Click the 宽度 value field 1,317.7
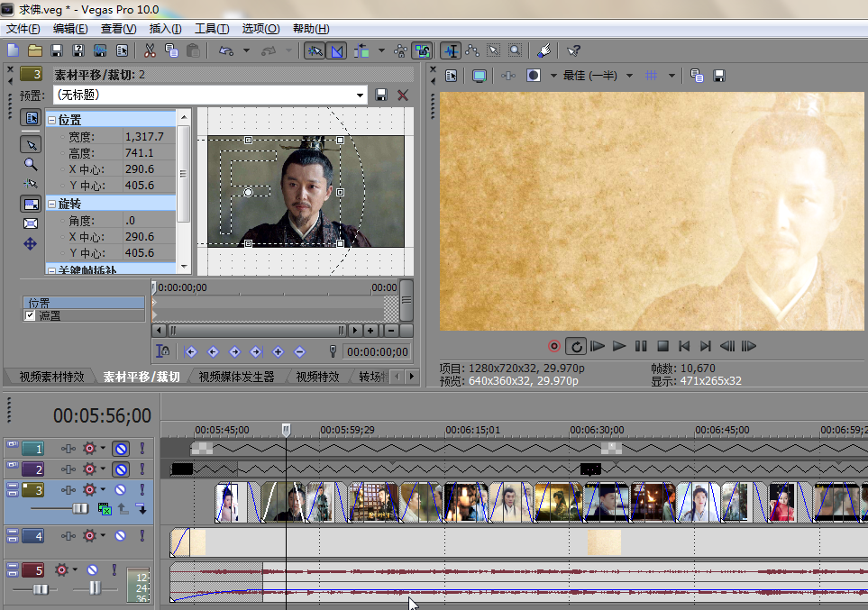This screenshot has width=868, height=610. point(149,136)
